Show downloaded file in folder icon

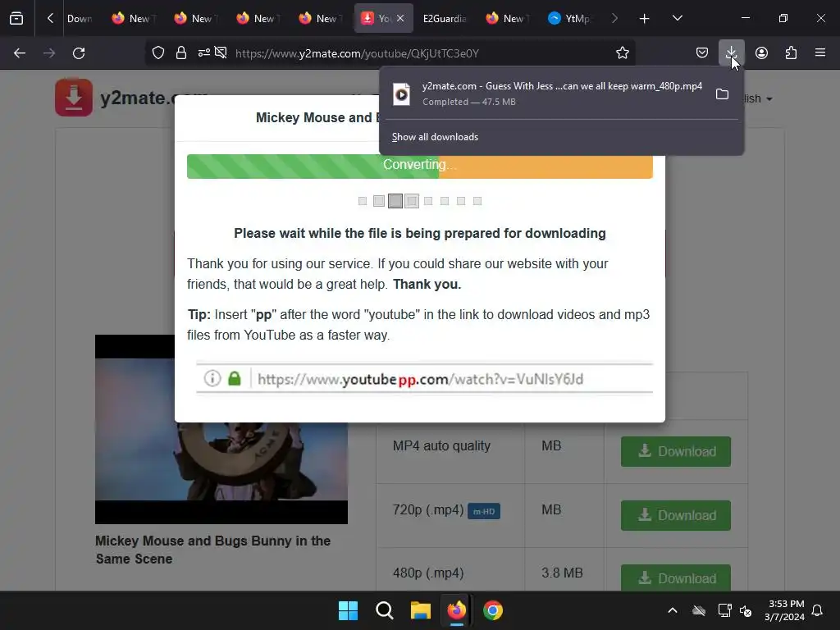pyautogui.click(x=722, y=94)
